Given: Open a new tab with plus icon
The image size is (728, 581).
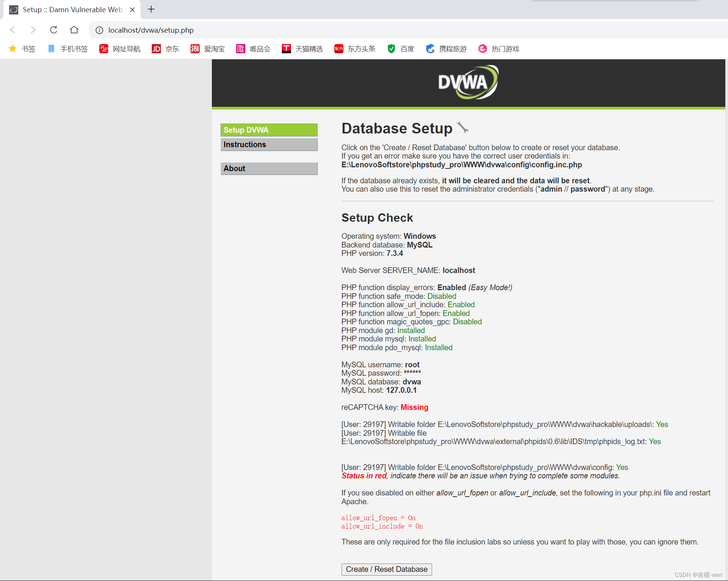Looking at the screenshot, I should (151, 9).
